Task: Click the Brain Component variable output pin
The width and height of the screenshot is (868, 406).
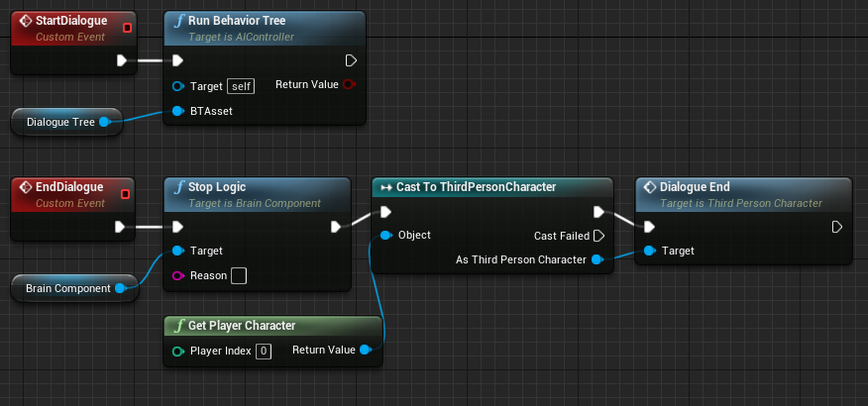Action: 120,288
